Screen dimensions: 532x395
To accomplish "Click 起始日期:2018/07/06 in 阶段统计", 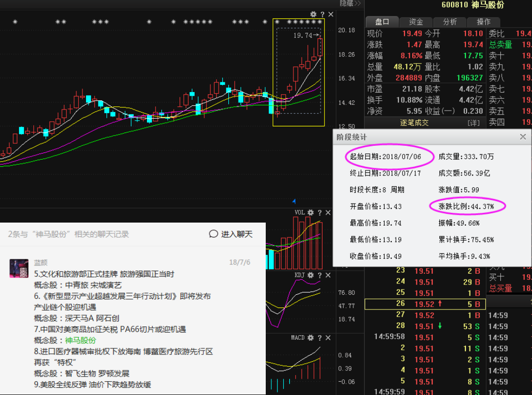I will pos(385,157).
